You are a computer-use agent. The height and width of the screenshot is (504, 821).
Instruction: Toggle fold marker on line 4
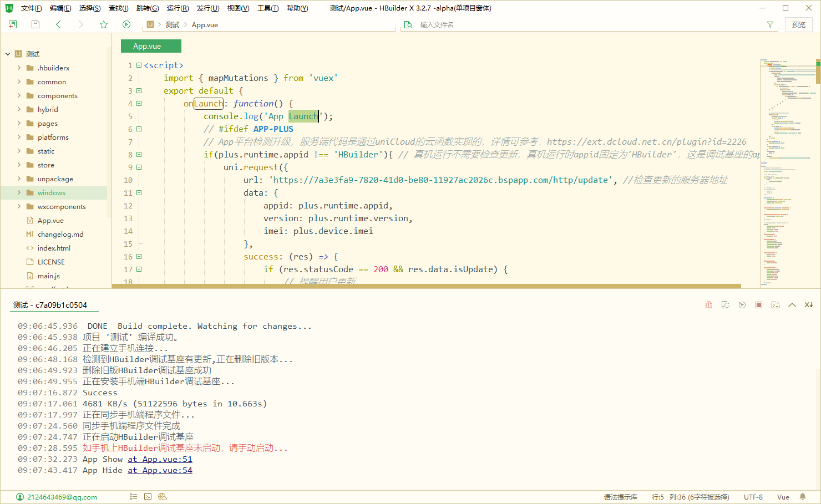(x=139, y=104)
